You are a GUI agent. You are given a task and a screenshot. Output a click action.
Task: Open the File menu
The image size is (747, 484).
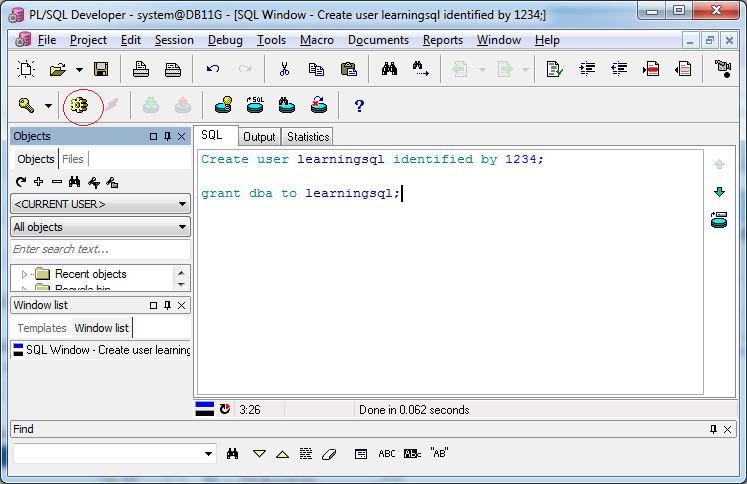coord(47,40)
